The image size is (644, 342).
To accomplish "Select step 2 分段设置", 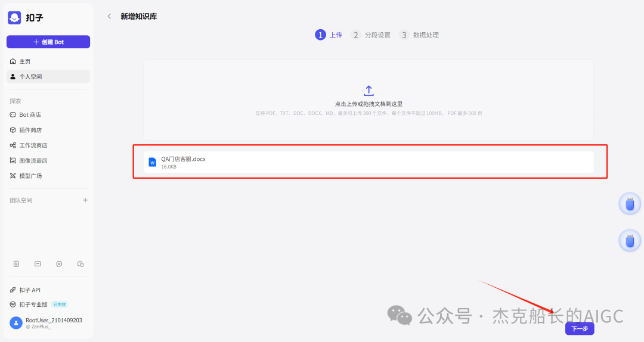I will [x=370, y=35].
